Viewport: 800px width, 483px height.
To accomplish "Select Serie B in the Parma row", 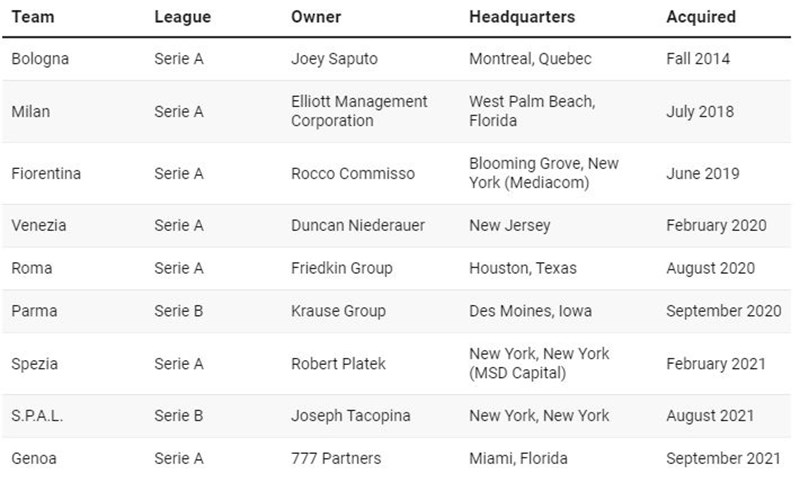I will pos(179,311).
